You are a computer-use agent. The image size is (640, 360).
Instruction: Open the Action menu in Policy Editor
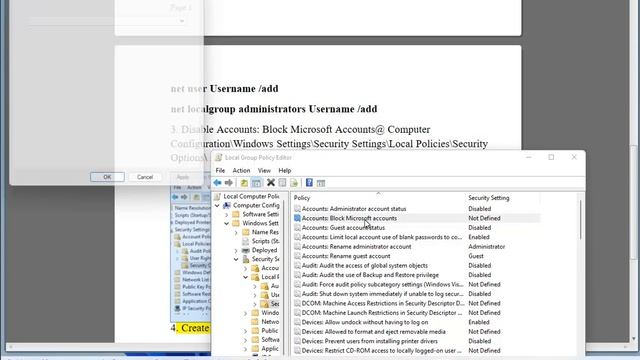click(x=241, y=171)
